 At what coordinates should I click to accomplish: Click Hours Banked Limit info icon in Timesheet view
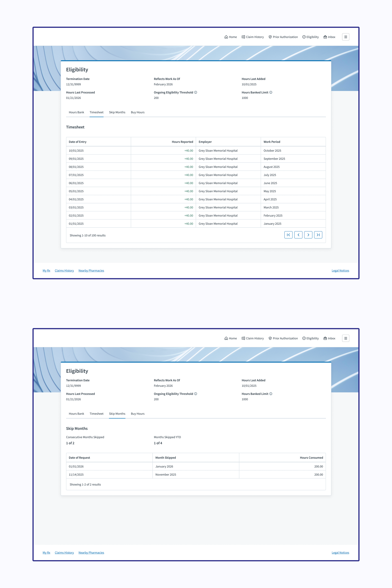pos(271,92)
